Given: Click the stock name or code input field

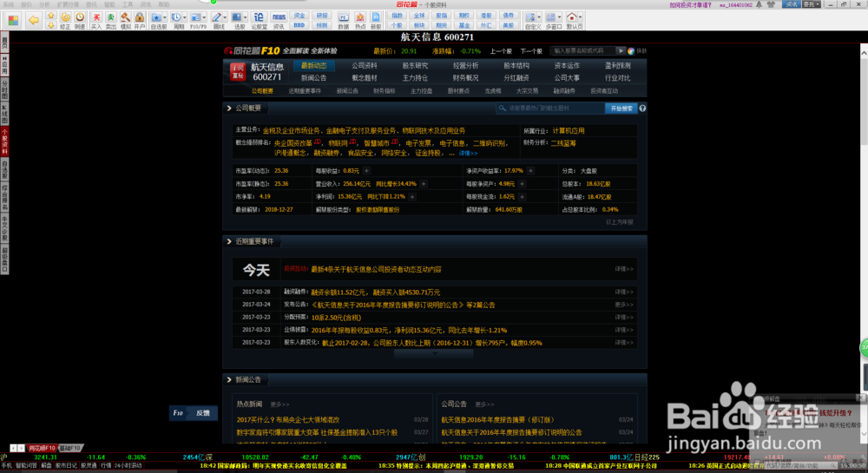Looking at the screenshot, I should [583, 51].
